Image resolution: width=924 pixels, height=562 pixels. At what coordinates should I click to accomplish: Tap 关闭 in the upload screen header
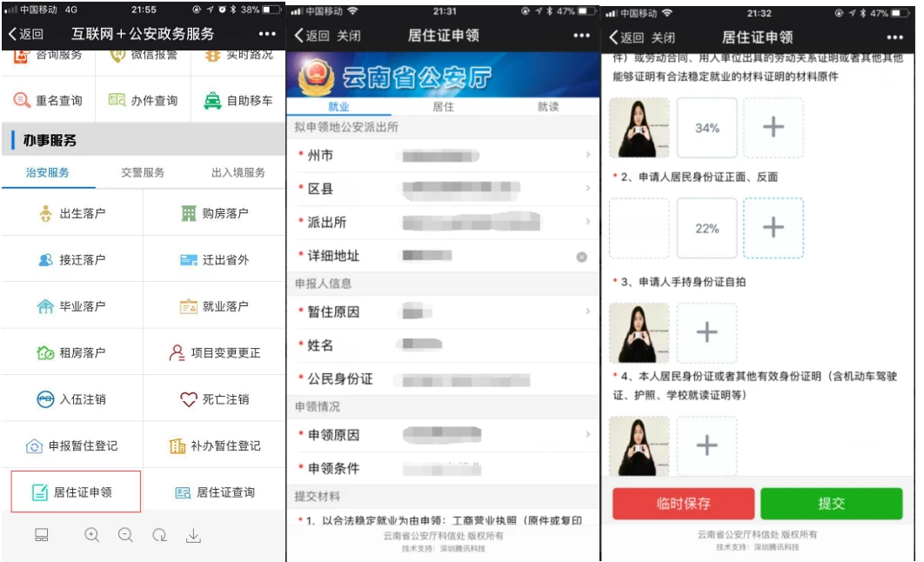pos(663,37)
